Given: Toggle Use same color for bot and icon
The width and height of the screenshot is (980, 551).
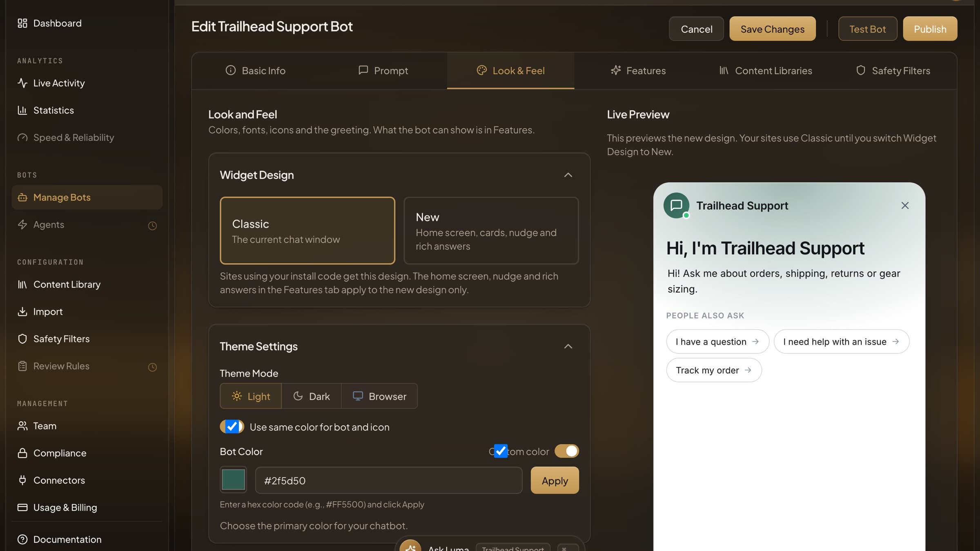Looking at the screenshot, I should 232,427.
